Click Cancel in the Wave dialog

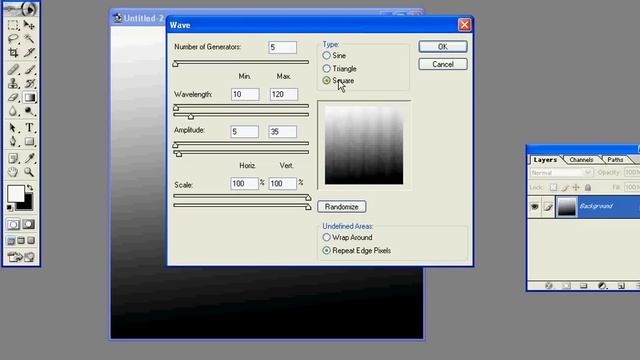point(443,64)
